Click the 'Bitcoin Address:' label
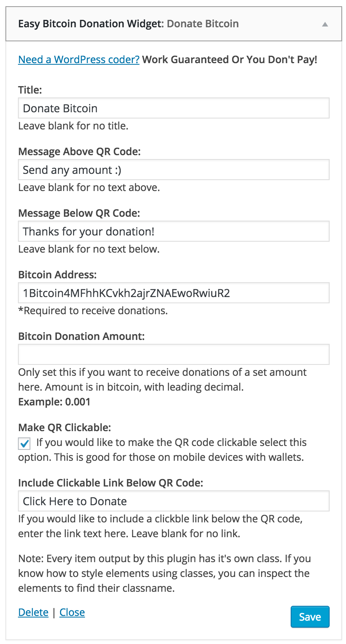The image size is (346, 644). click(x=57, y=275)
